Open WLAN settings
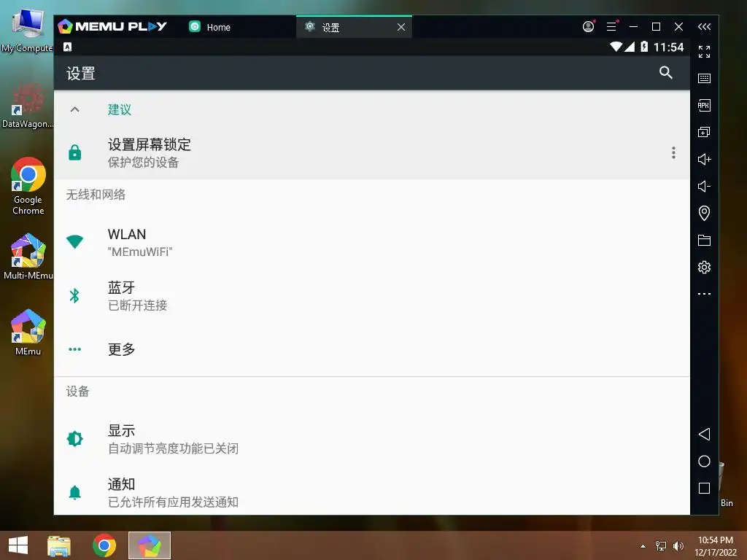Viewport: 747px width, 560px height. click(x=371, y=242)
